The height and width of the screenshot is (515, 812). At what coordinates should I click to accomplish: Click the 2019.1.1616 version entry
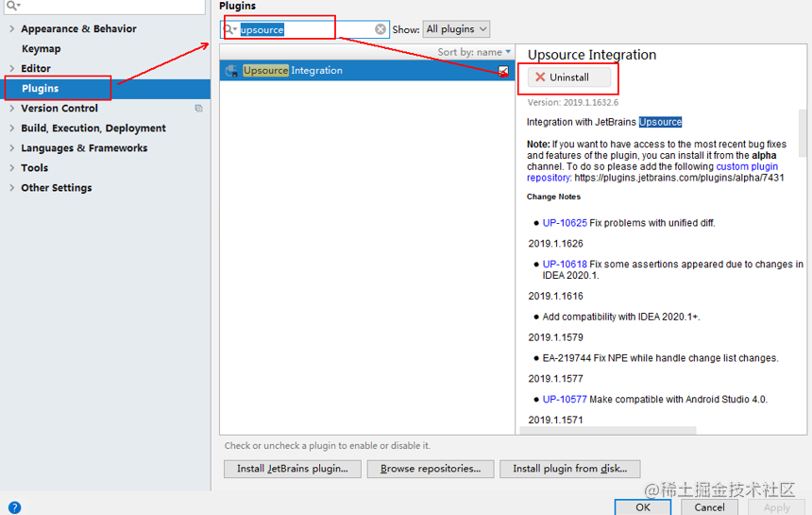[556, 297]
